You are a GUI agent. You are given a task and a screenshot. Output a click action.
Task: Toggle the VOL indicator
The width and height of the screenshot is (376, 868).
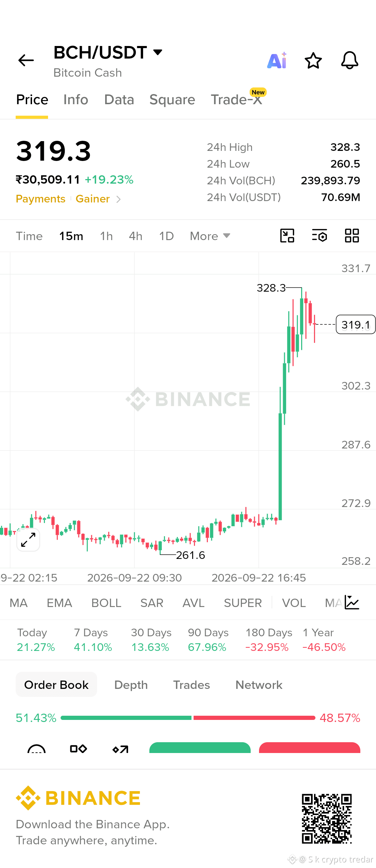point(294,603)
